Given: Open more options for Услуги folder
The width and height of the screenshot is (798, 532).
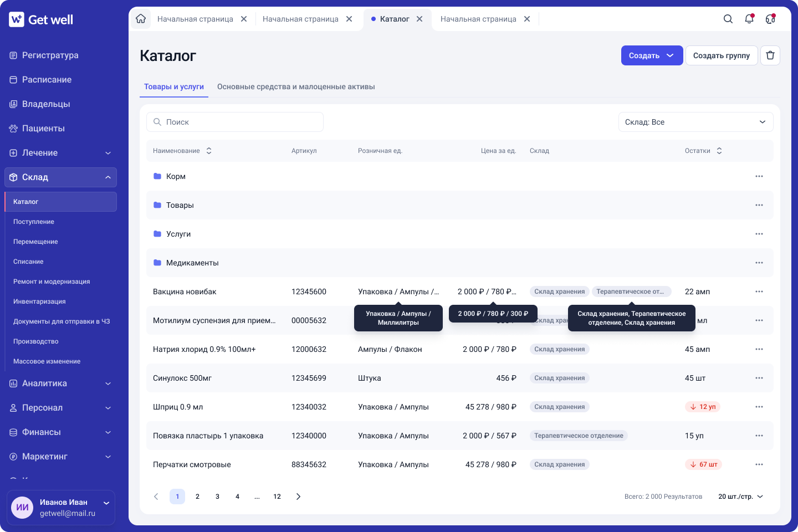Looking at the screenshot, I should [x=759, y=234].
